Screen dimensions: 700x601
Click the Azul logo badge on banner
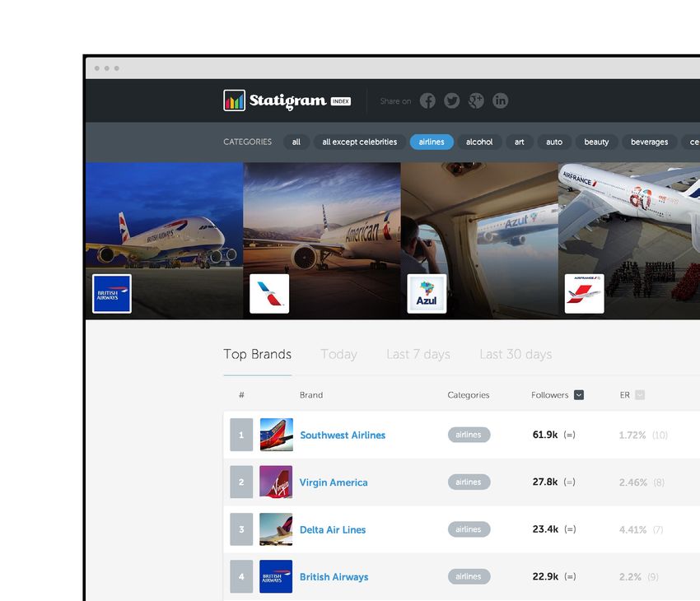point(427,294)
